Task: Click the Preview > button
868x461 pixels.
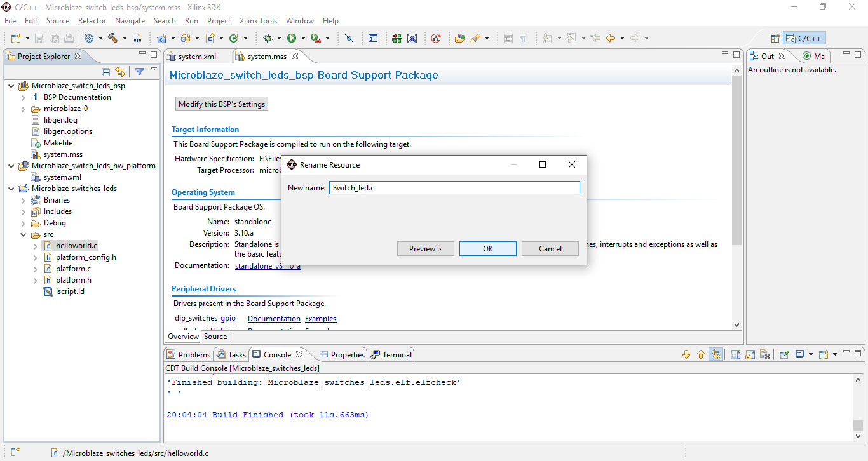Action: coord(426,249)
